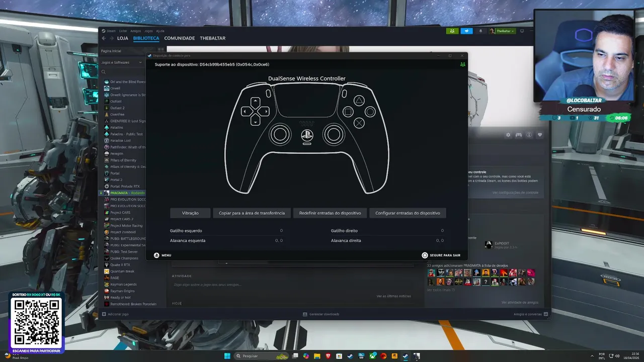Click blue announcements megaphone icon

pyautogui.click(x=466, y=31)
